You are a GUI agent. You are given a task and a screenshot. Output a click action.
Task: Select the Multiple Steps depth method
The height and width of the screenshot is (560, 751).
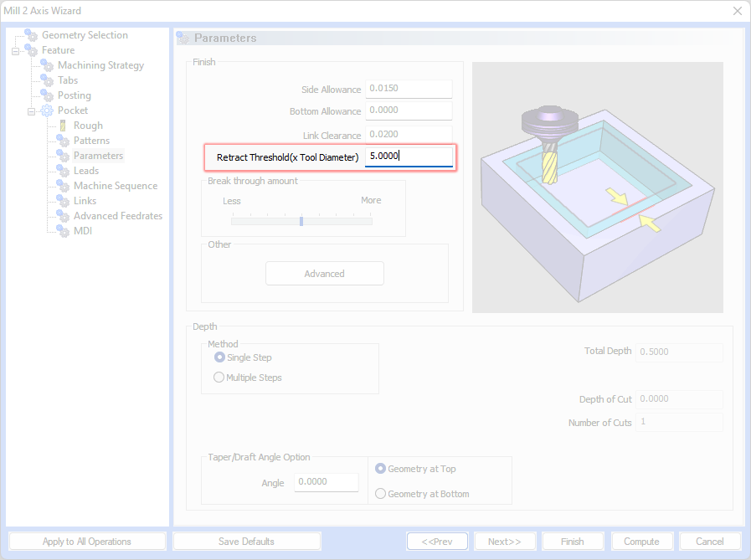pos(219,378)
